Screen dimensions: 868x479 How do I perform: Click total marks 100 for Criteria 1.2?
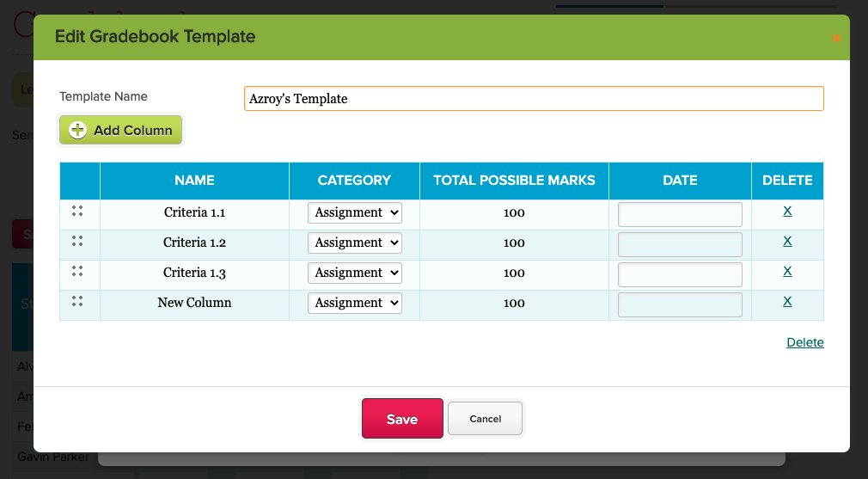514,243
